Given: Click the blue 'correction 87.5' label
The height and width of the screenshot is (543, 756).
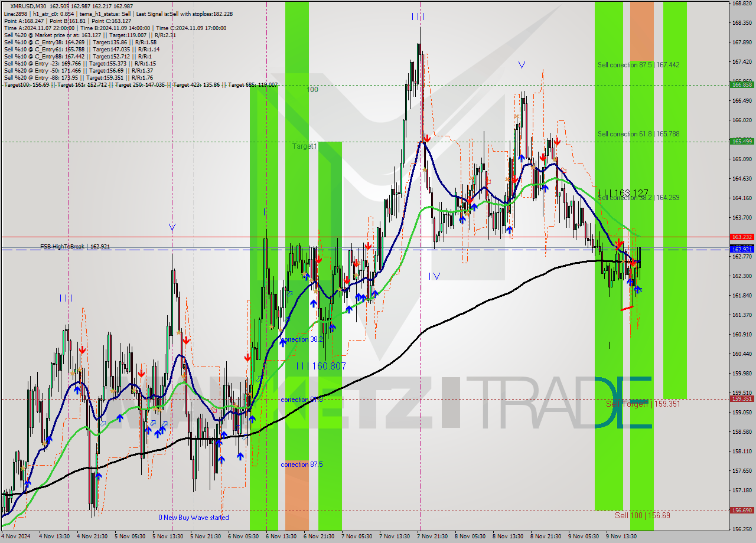Looking at the screenshot, I should [x=302, y=465].
